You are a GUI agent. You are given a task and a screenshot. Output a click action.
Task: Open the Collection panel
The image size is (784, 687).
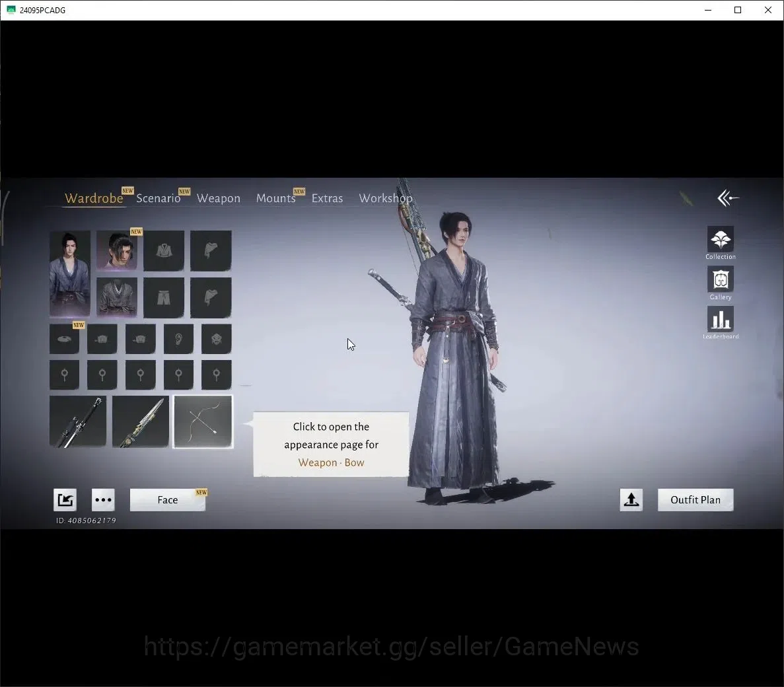coord(721,243)
